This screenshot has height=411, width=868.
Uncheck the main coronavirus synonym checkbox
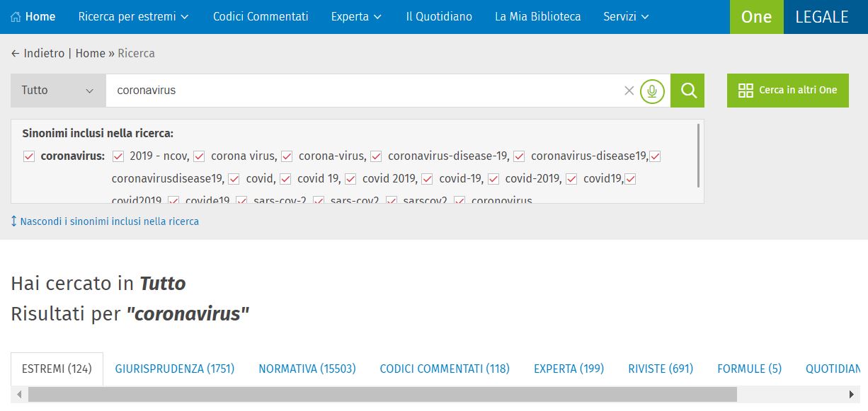[29, 156]
